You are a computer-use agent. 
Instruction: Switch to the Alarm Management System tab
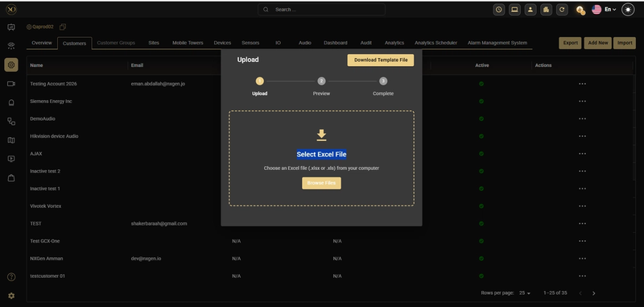(497, 43)
